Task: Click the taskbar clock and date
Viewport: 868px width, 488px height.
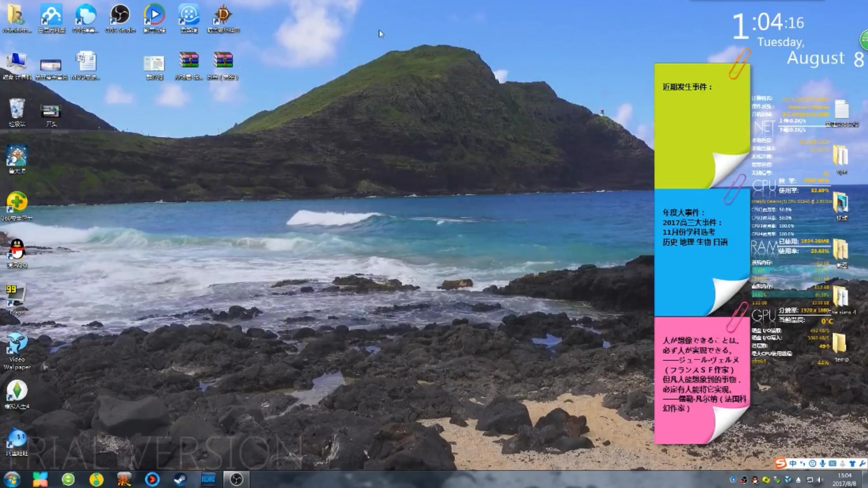Action: pos(844,479)
